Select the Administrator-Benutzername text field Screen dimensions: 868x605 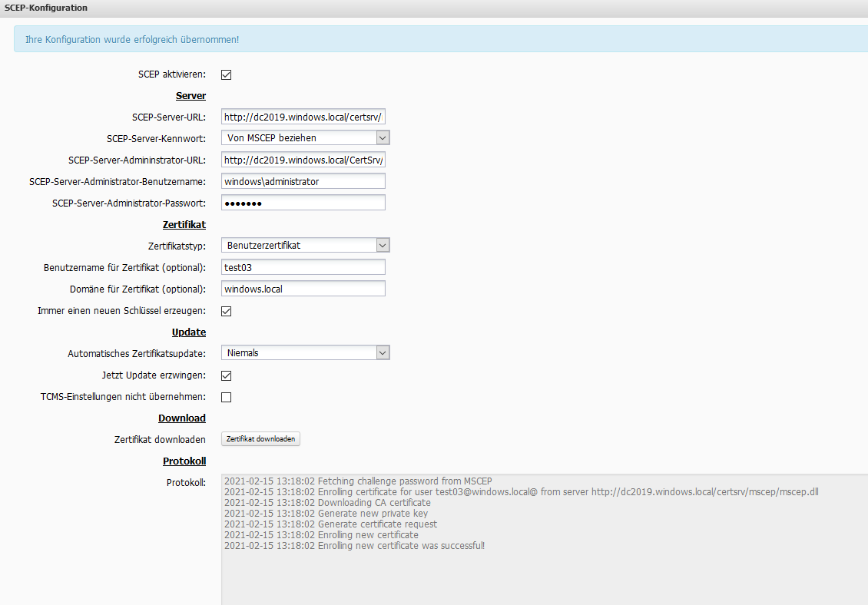coord(303,181)
